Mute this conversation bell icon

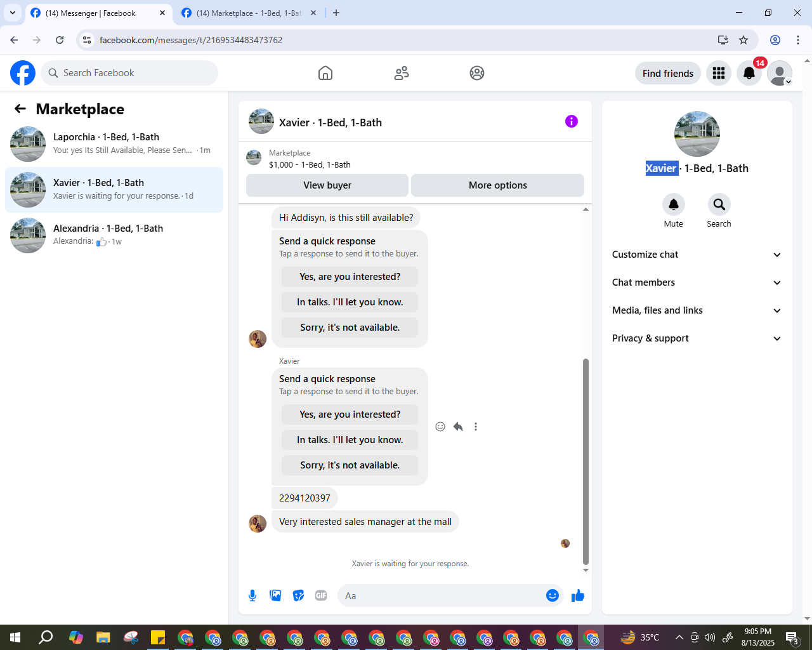[674, 204]
